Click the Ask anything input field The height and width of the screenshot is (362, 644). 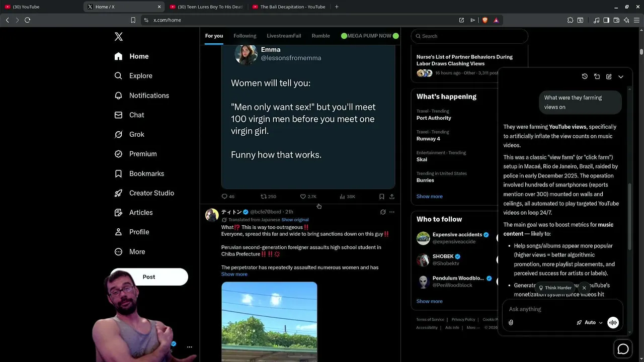tap(562, 309)
